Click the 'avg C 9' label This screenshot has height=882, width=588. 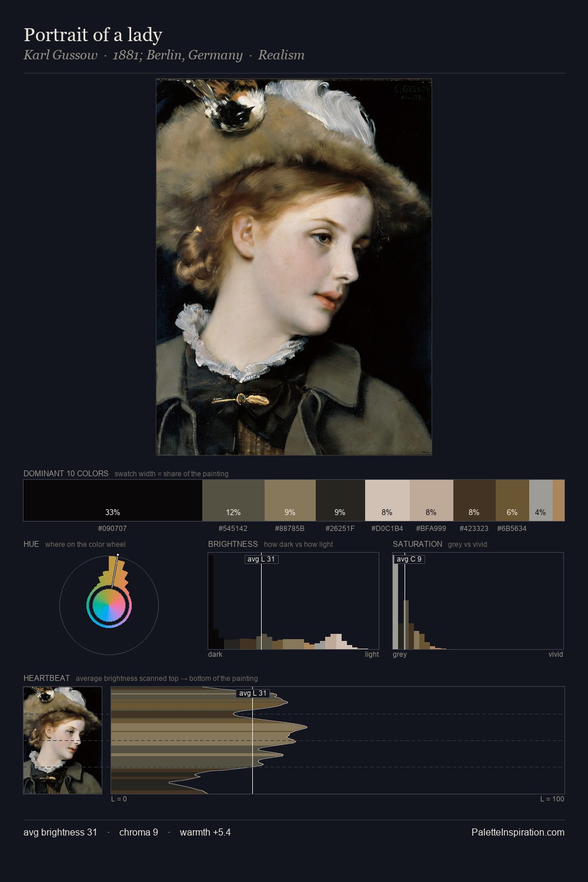[409, 559]
